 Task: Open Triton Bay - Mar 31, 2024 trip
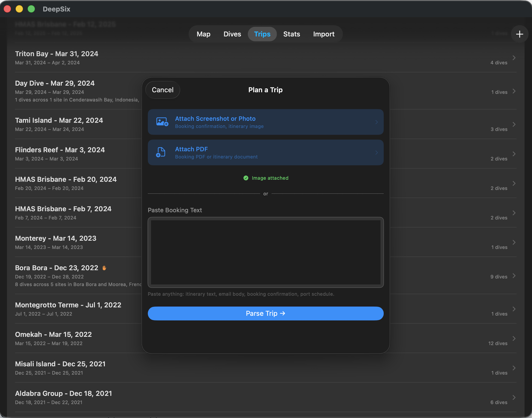pyautogui.click(x=265, y=58)
